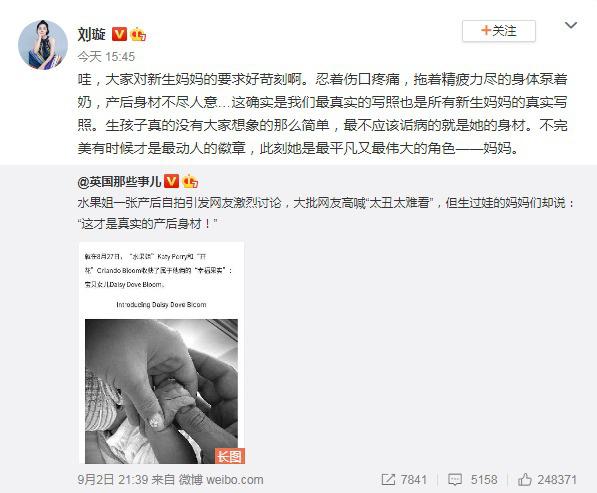
Task: Like the post with thumbs-up icon
Action: pos(525,479)
